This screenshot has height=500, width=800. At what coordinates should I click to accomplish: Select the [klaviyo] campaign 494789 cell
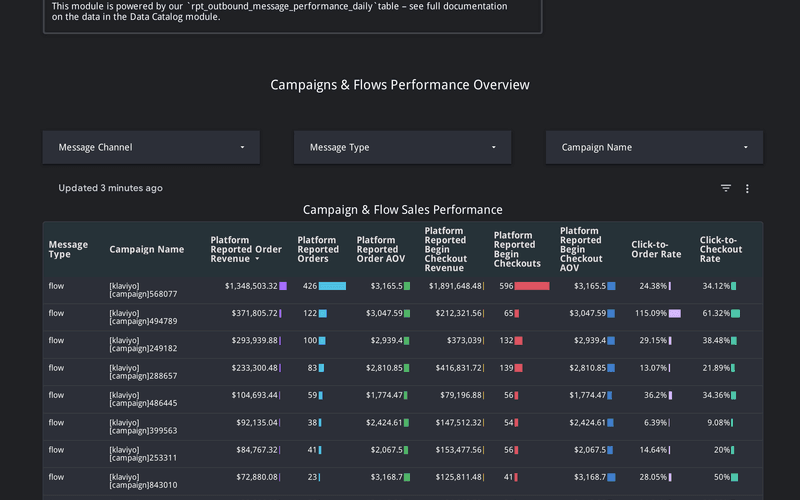coord(143,317)
